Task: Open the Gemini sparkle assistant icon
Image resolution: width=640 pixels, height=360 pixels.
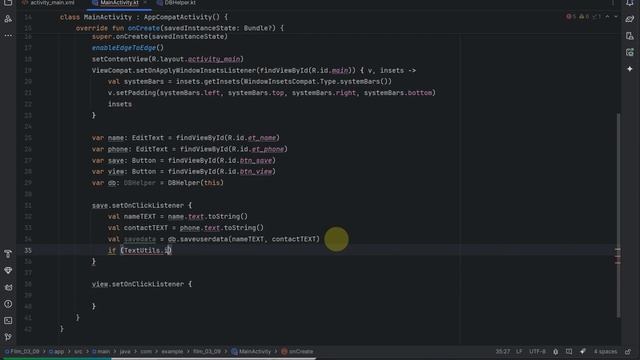Action: [x=630, y=69]
